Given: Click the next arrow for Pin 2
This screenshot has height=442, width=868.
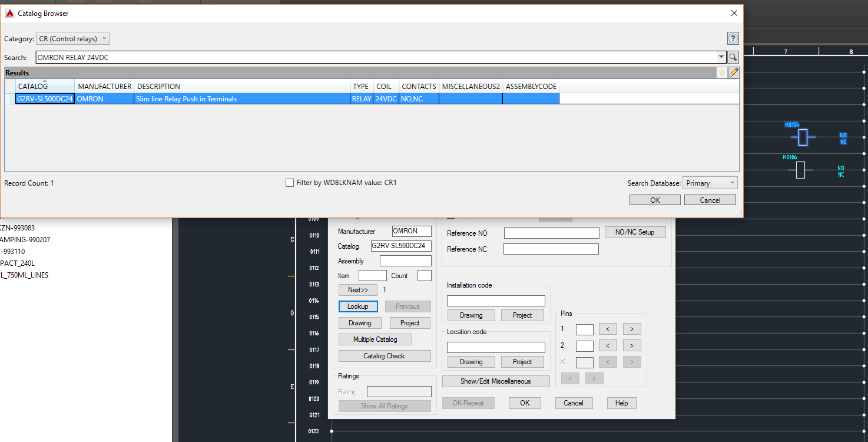Looking at the screenshot, I should (x=632, y=346).
